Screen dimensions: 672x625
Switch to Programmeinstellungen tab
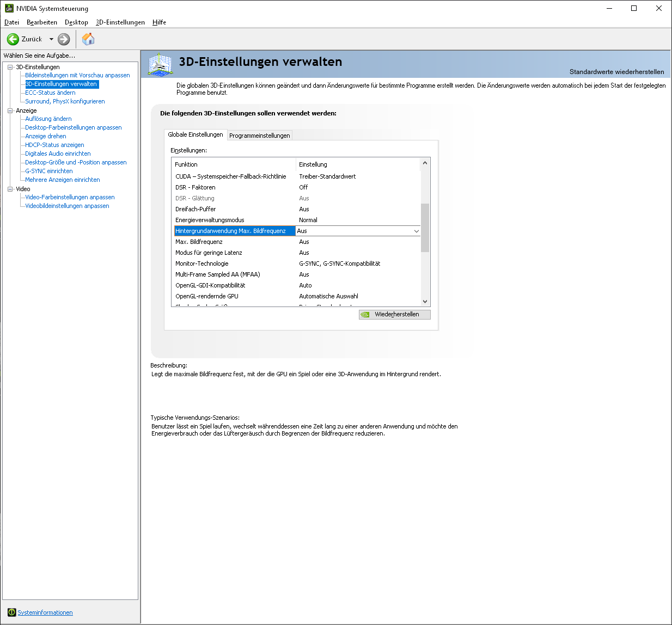(x=259, y=136)
